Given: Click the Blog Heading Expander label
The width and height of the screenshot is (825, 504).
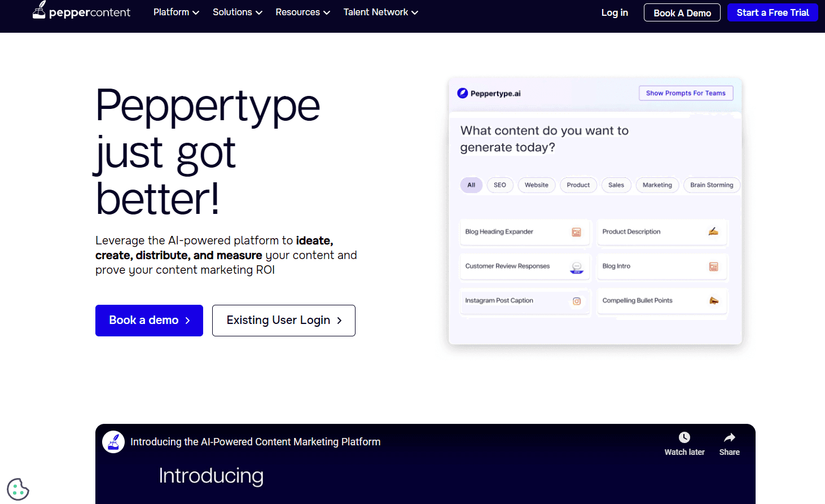Looking at the screenshot, I should click(x=499, y=232).
